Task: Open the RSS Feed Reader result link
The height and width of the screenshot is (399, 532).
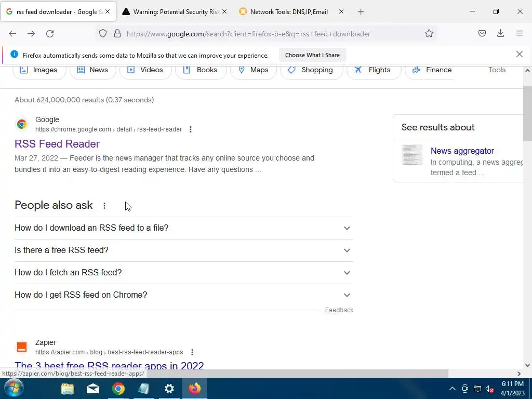Action: click(57, 144)
